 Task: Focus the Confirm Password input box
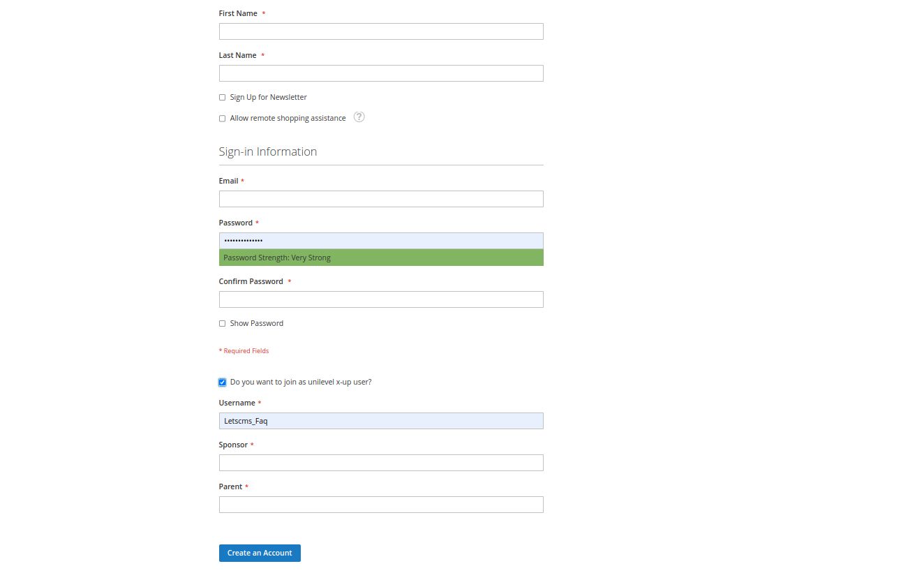[381, 299]
